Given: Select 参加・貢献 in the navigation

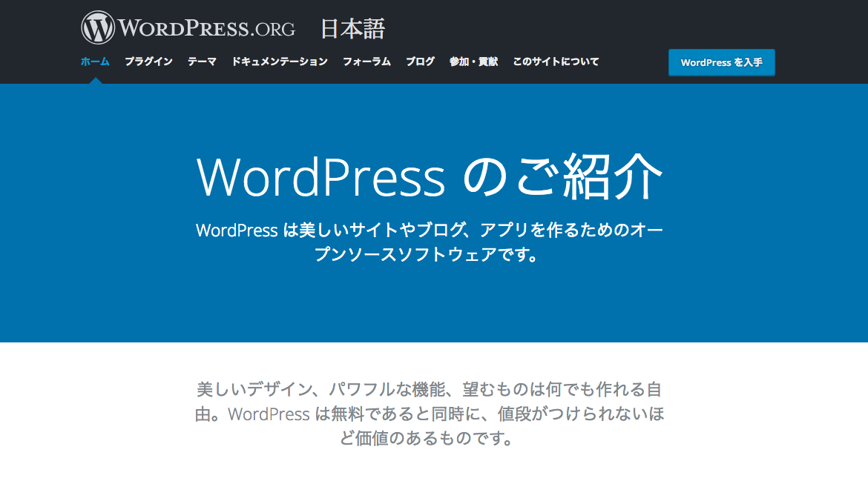Looking at the screenshot, I should 474,62.
